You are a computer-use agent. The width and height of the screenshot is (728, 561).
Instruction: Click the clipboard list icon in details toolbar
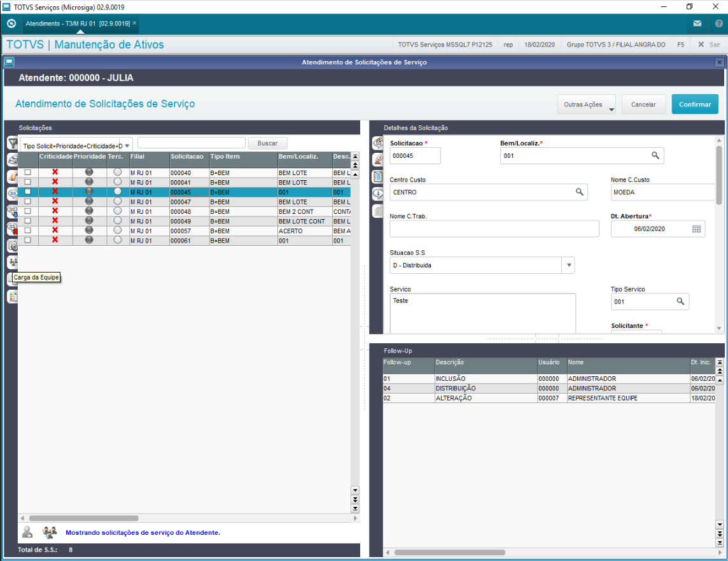(377, 177)
